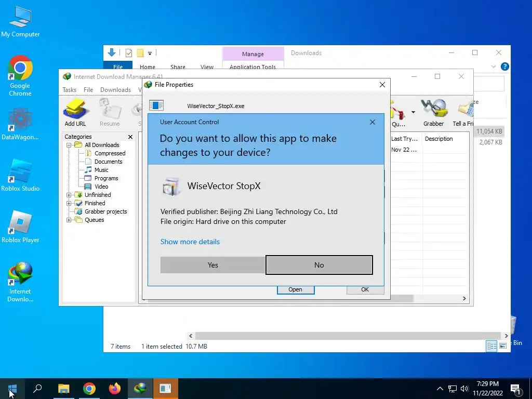Click IDM list right scroll arrow

click(x=464, y=299)
